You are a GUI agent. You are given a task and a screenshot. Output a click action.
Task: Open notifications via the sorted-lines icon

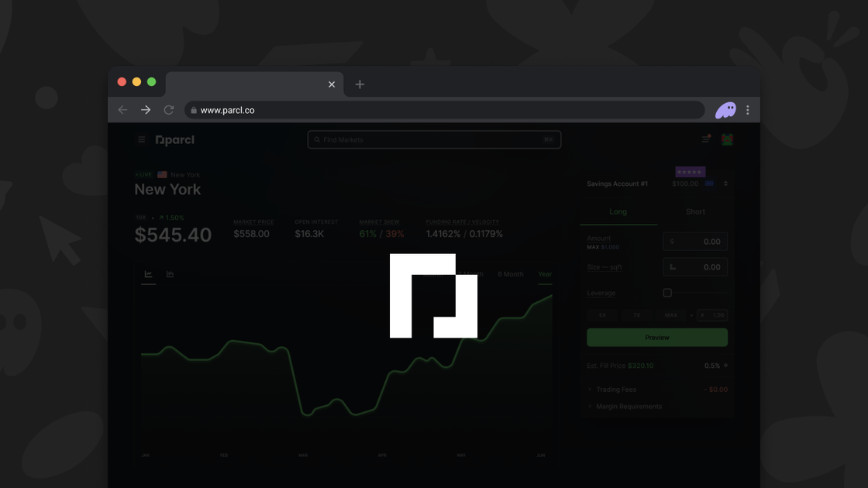tap(706, 139)
